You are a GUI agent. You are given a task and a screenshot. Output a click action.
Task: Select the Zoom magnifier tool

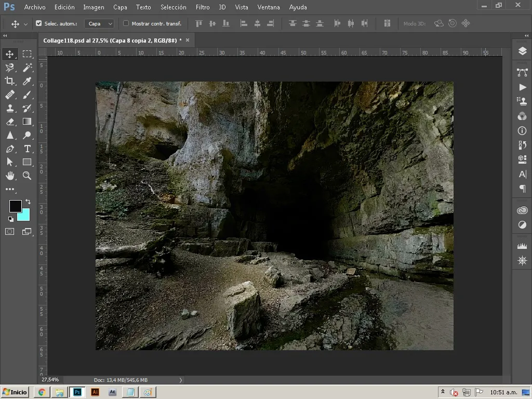pos(27,176)
